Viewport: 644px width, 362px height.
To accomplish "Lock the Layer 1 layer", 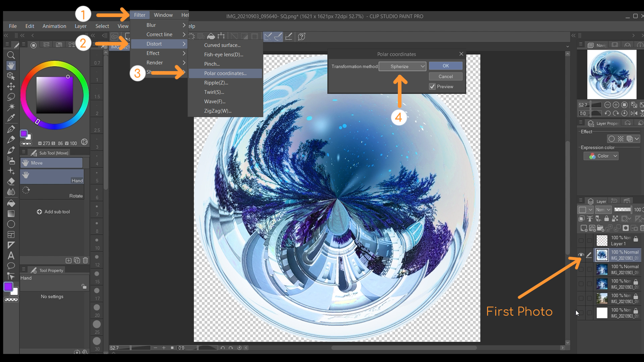I will tap(636, 240).
